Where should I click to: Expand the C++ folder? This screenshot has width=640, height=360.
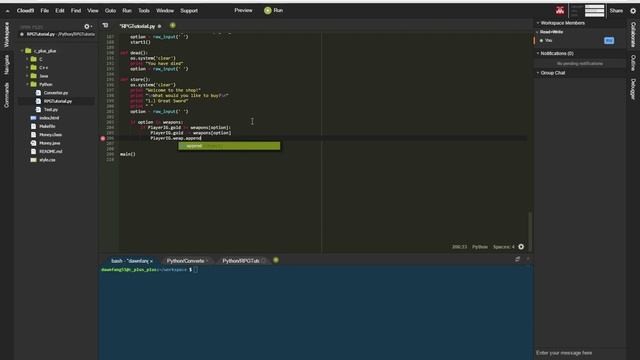pos(27,68)
